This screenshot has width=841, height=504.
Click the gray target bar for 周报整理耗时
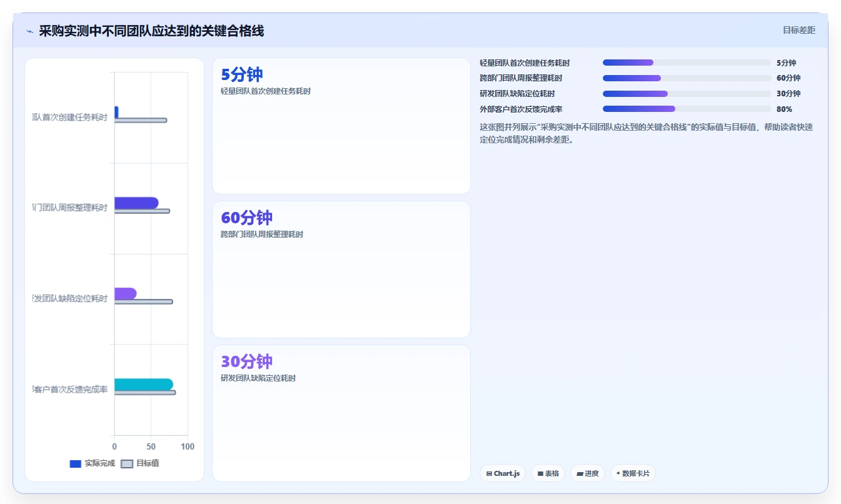142,211
